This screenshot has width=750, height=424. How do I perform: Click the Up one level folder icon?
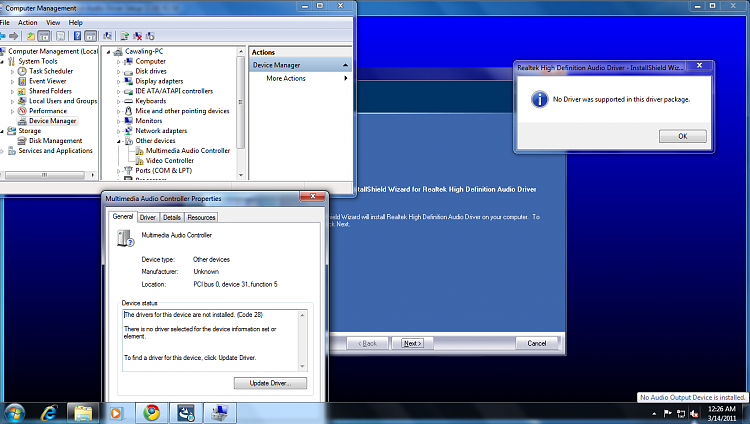31,36
